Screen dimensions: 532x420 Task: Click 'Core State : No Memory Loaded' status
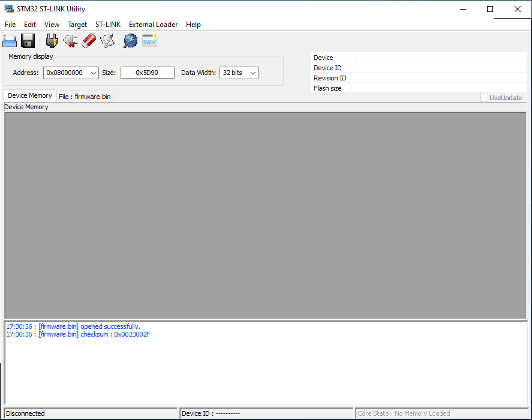point(404,413)
